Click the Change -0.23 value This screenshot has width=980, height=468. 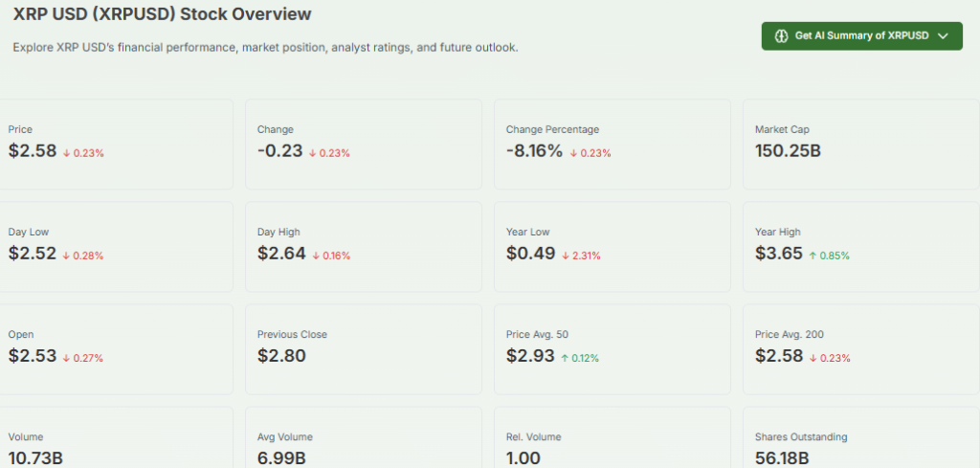[279, 151]
